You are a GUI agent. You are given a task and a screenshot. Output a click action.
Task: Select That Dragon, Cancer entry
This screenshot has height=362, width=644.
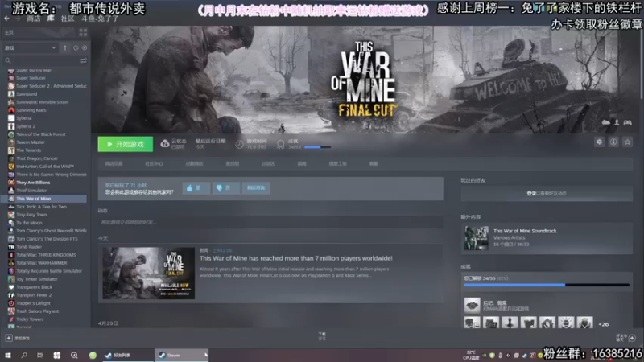[37, 158]
